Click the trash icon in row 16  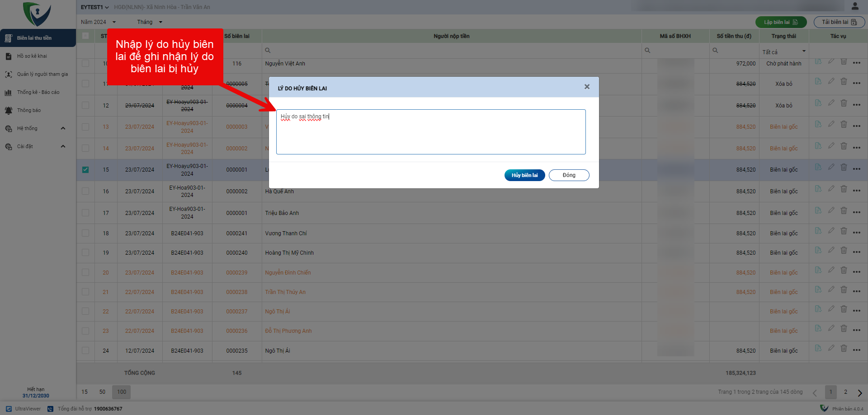coord(844,189)
